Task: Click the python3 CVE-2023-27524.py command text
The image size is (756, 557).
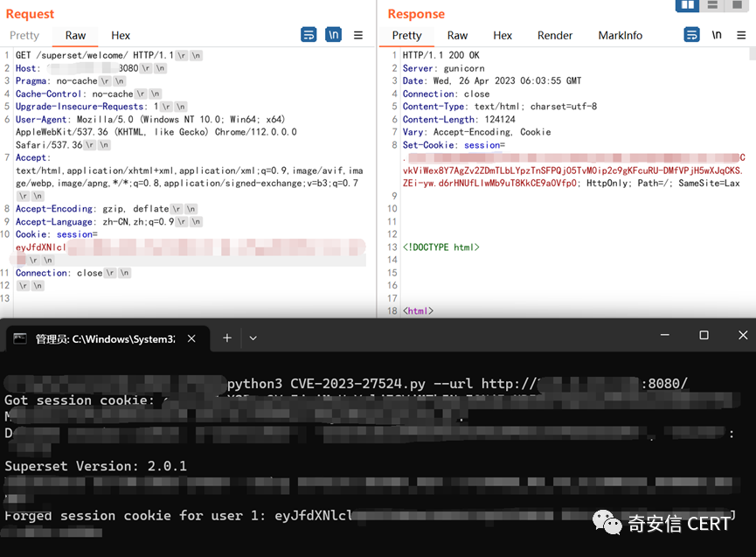Action: 326,384
